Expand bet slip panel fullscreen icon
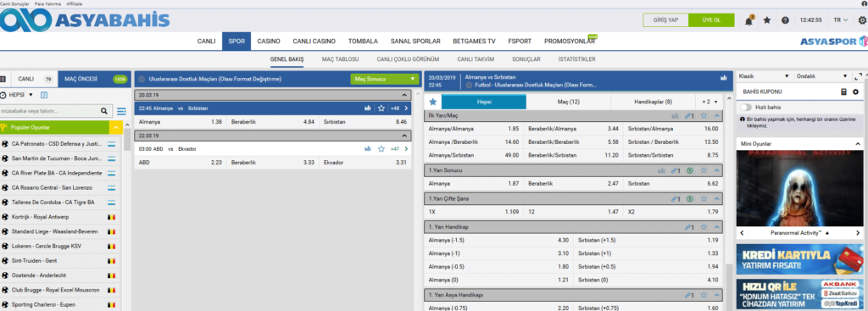The image size is (868, 311). click(859, 76)
